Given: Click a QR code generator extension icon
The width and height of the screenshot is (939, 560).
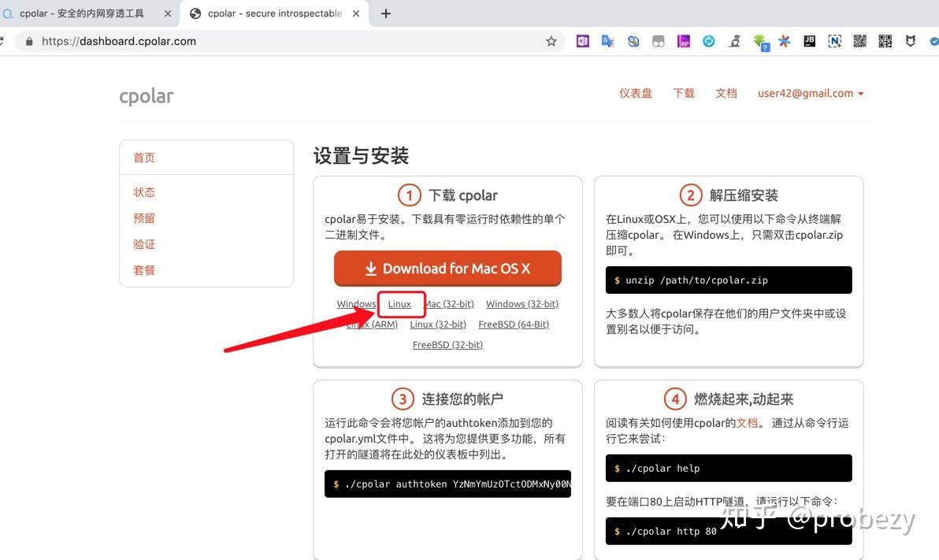Looking at the screenshot, I should [859, 41].
